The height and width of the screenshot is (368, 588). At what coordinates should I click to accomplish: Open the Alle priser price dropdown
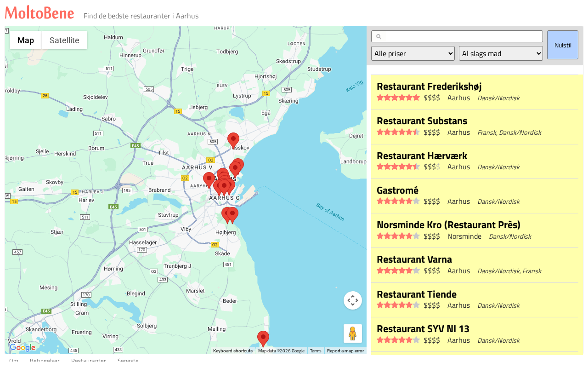coord(413,53)
